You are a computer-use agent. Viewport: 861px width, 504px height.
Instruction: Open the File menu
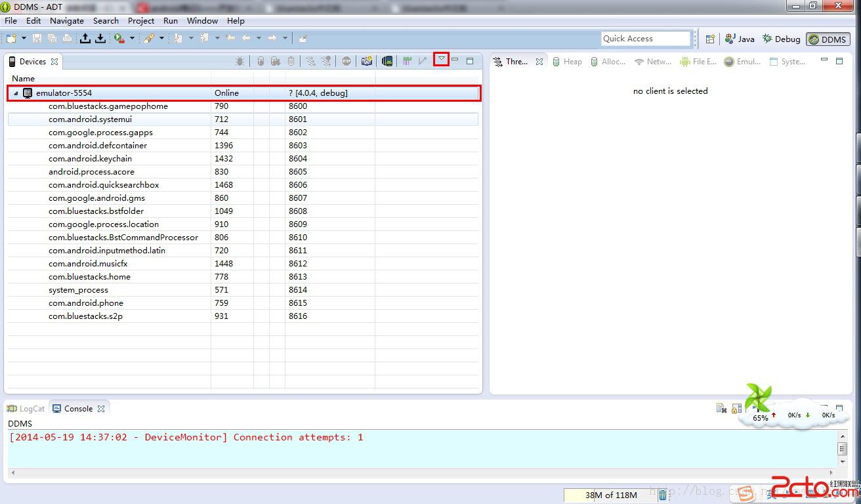[11, 20]
